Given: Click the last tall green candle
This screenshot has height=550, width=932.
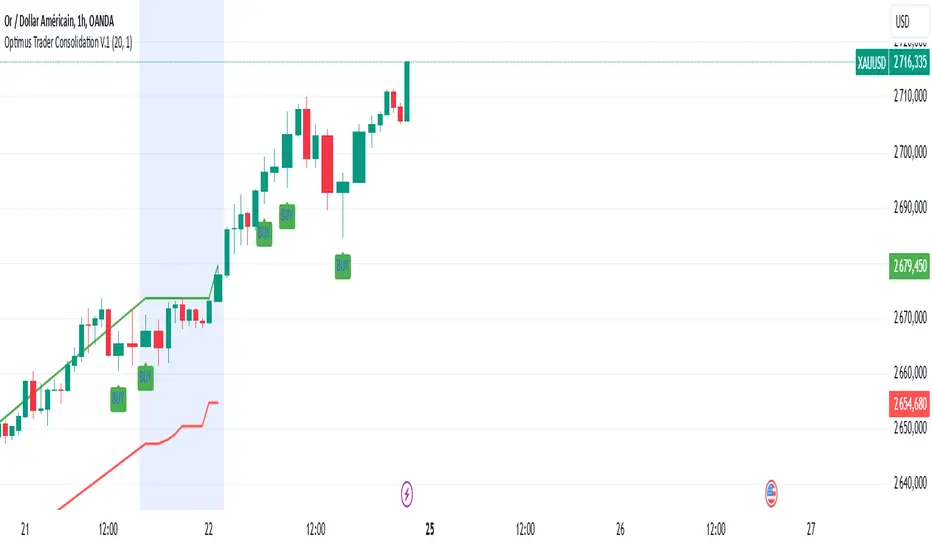Looking at the screenshot, I should point(407,90).
